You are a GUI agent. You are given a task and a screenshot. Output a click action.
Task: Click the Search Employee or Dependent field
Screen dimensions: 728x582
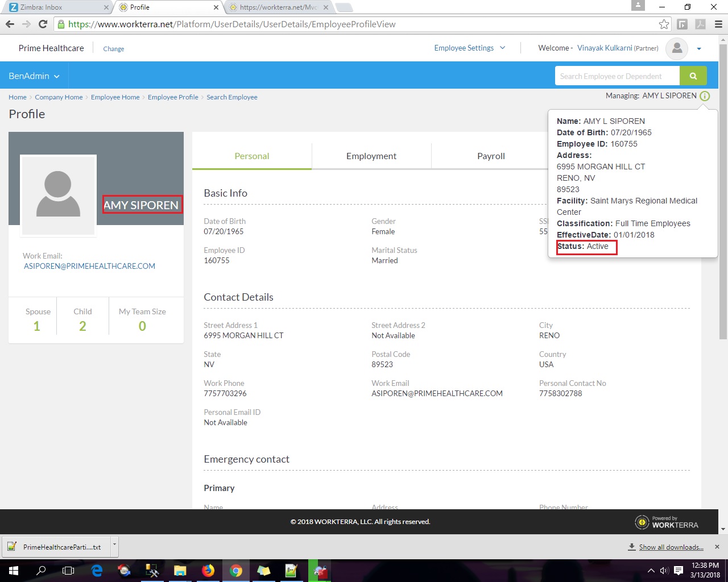pos(617,76)
